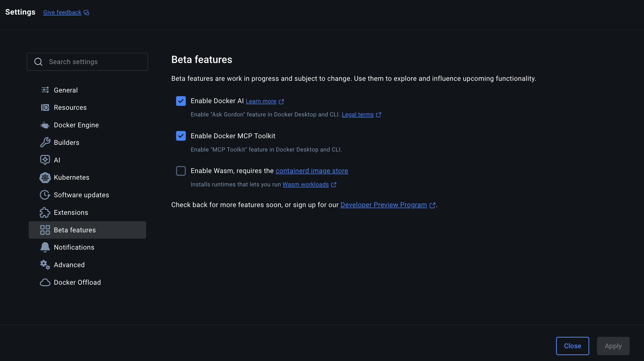The image size is (644, 361).
Task: Uncheck the Enable Docker AI checkbox
Action: pyautogui.click(x=181, y=101)
